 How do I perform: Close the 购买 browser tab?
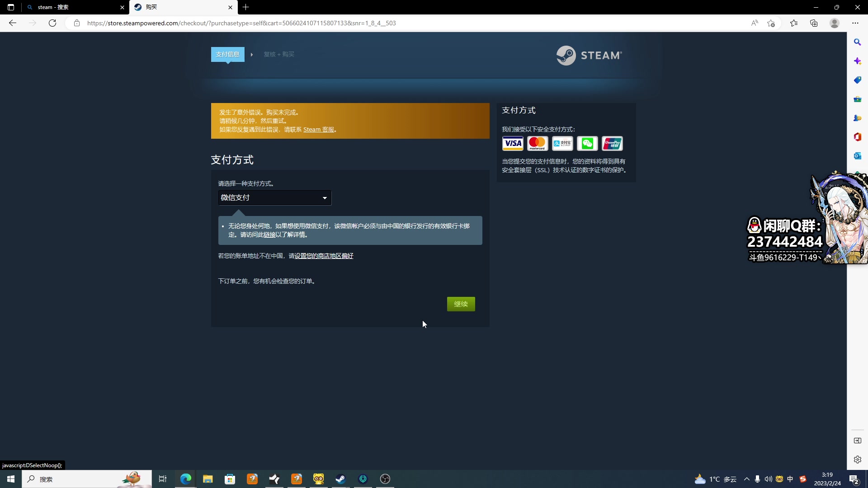tap(230, 7)
